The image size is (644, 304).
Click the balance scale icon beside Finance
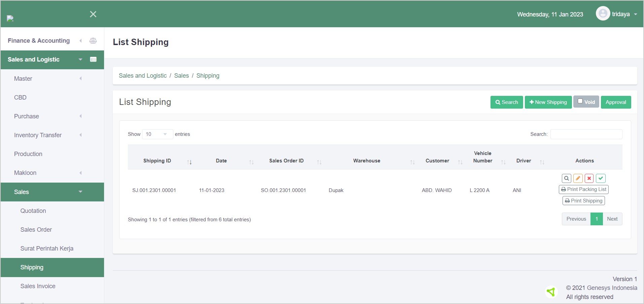(x=93, y=41)
